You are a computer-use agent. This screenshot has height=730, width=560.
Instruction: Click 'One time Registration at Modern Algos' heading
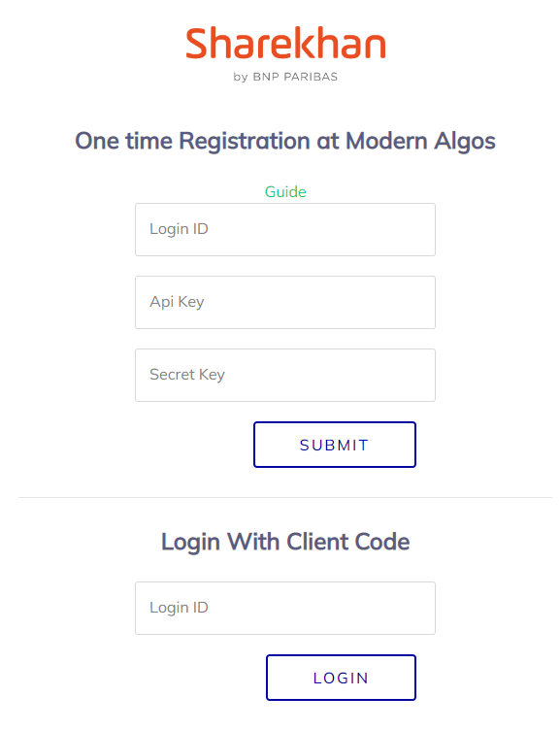(285, 141)
